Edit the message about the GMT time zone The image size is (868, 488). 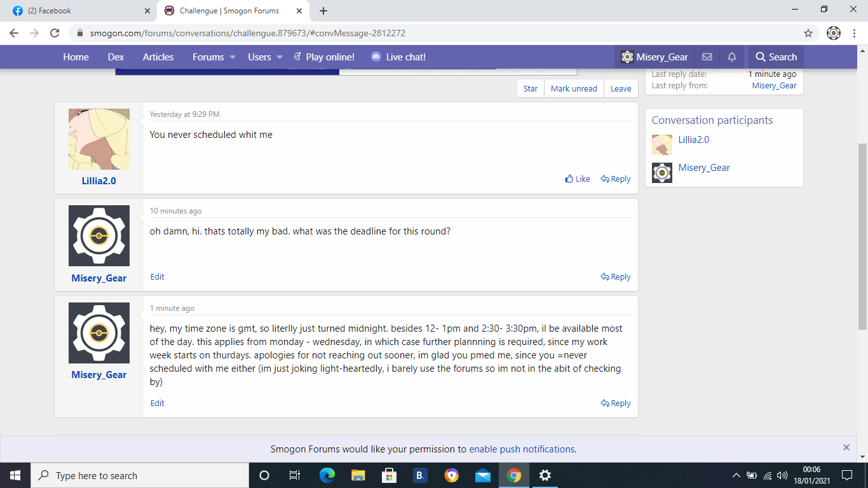[x=157, y=403]
